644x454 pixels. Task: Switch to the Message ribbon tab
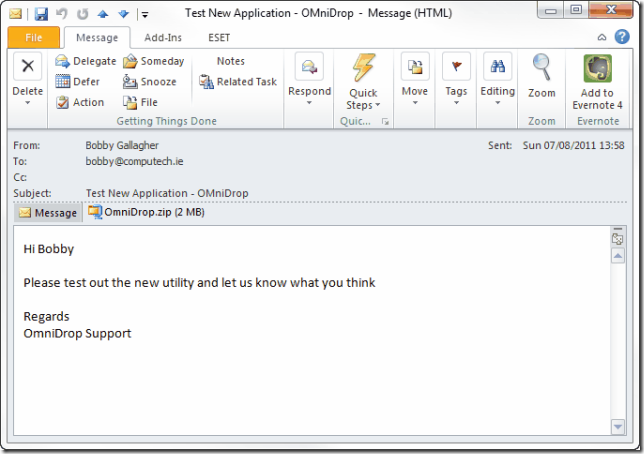tap(97, 37)
